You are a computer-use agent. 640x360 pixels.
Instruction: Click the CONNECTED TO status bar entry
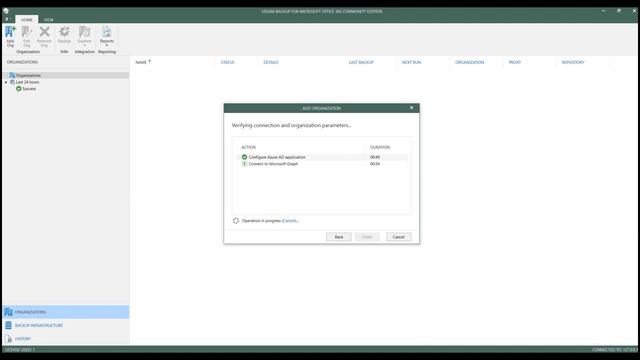614,350
